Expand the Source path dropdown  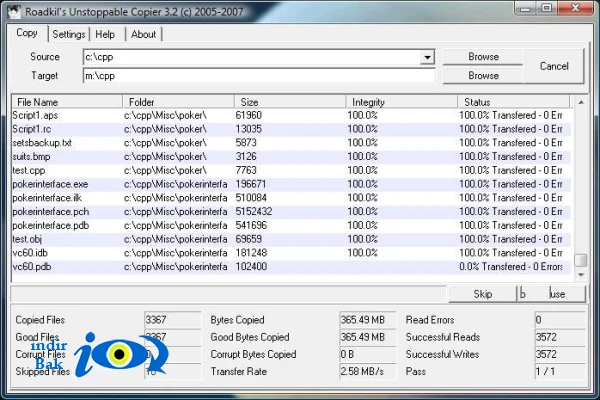(427, 57)
